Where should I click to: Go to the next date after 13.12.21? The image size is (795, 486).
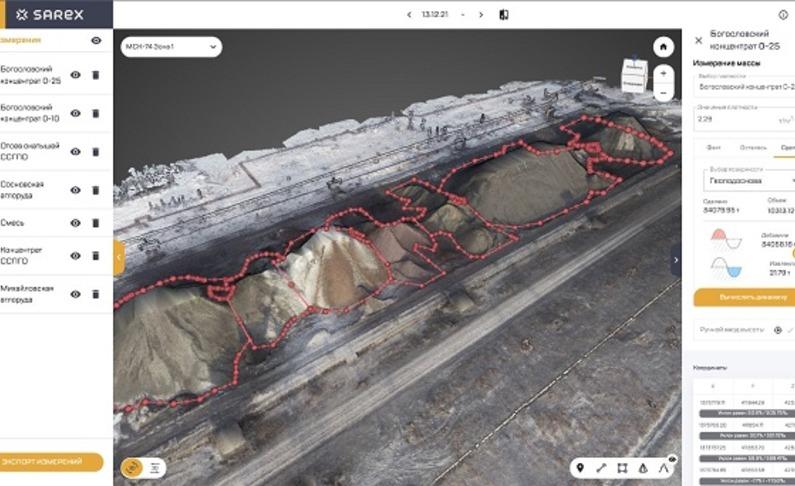[x=481, y=15]
